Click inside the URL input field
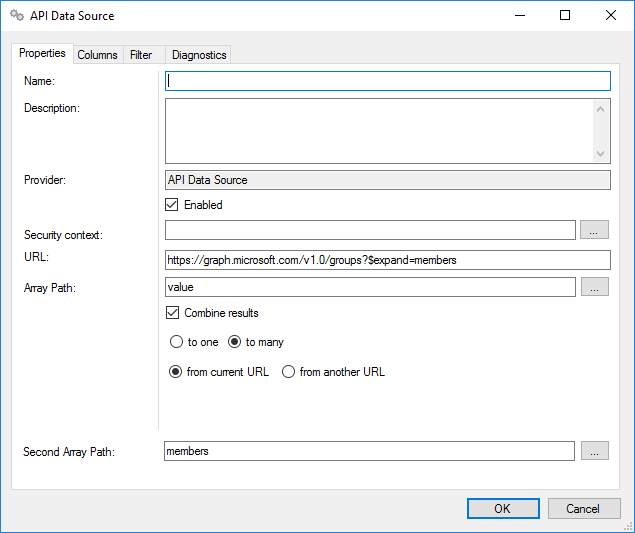Screen dimensions: 635x533 click(x=387, y=260)
